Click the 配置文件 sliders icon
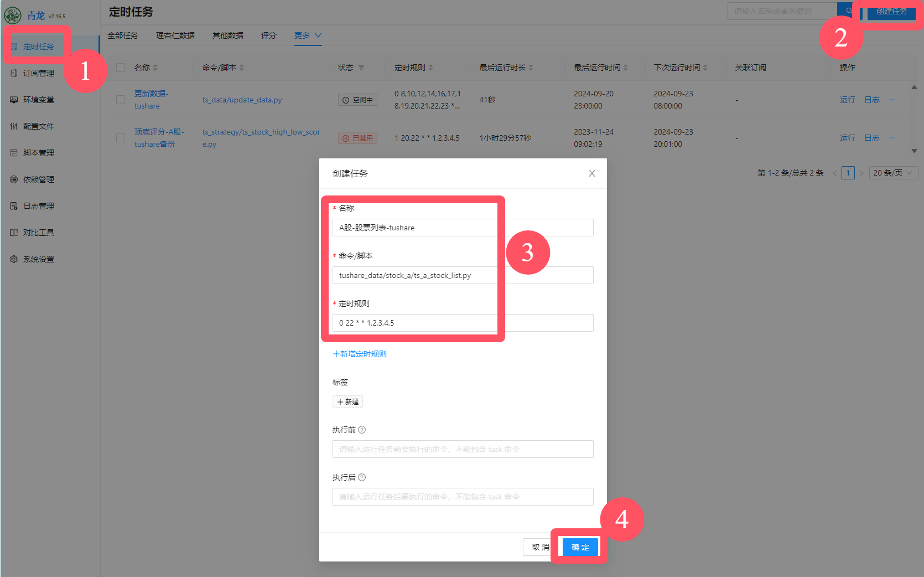This screenshot has width=924, height=577. click(x=14, y=126)
